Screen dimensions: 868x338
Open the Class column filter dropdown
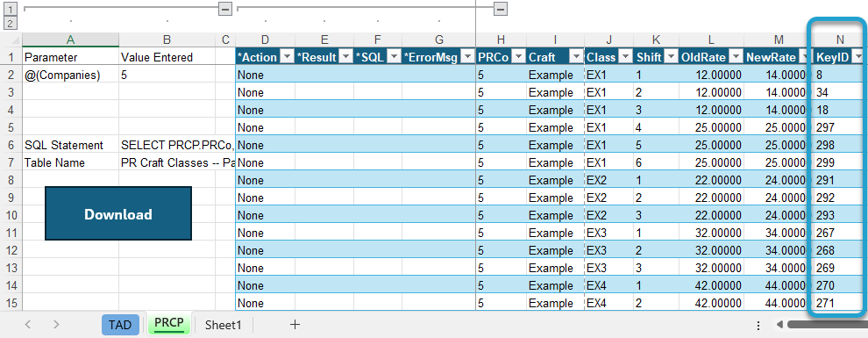click(x=625, y=57)
